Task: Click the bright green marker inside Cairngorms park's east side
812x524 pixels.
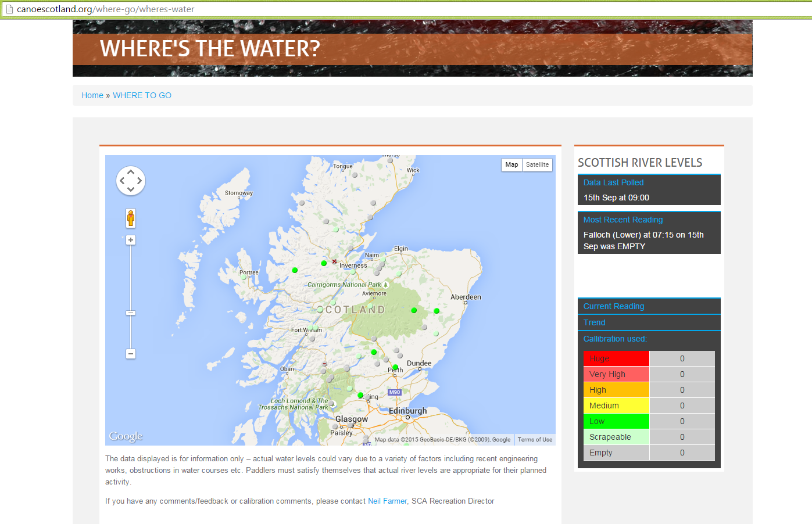Action: click(414, 310)
